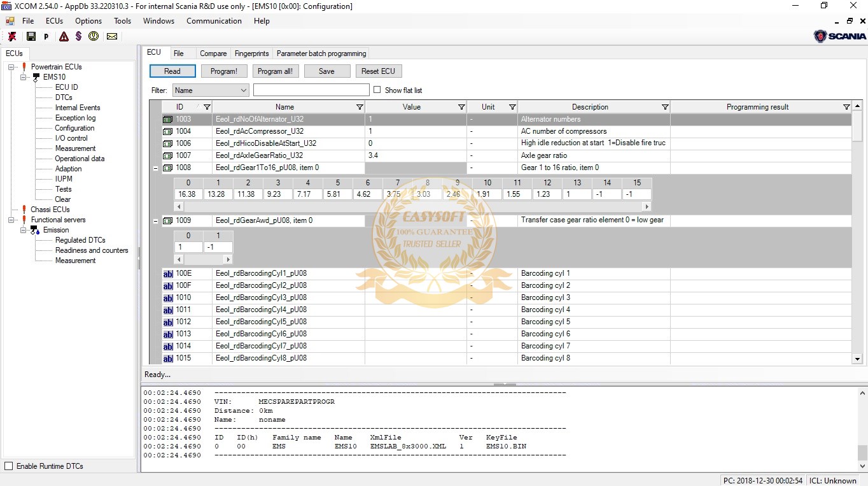Click the ab text icon on row 100F
Screen dimensions: 868x486
[x=168, y=286]
